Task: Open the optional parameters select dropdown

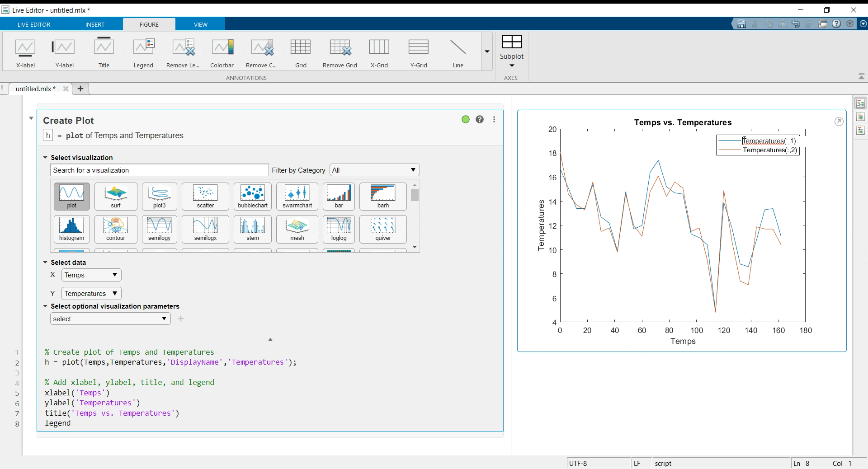Action: 110,319
